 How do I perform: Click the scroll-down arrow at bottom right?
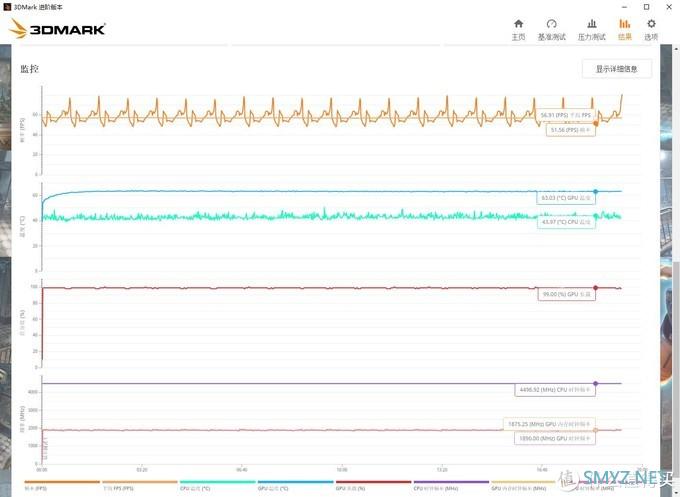677,493
